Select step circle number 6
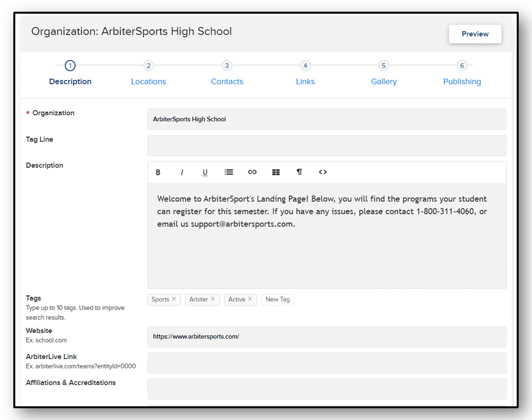Viewport: 532px width, 420px height. pyautogui.click(x=462, y=66)
